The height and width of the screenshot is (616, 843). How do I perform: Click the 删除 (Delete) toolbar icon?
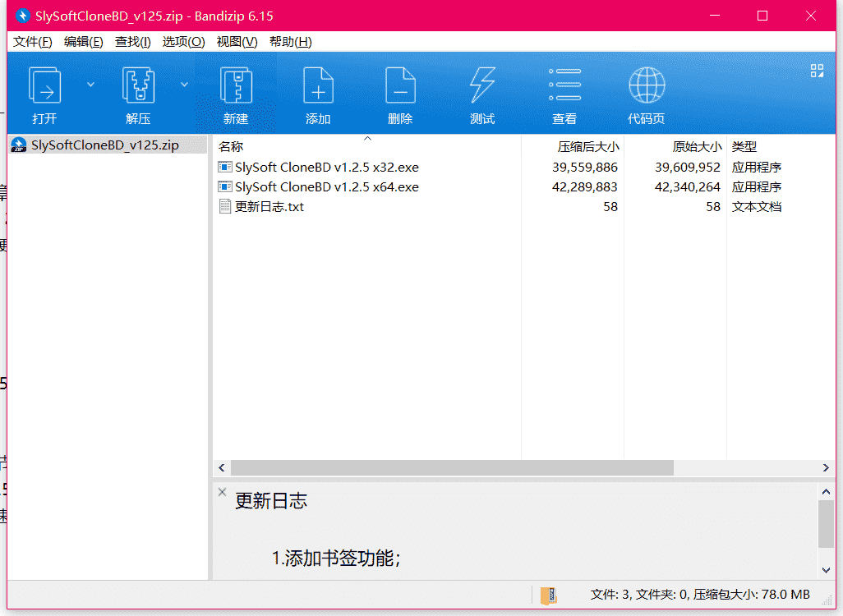tap(400, 85)
